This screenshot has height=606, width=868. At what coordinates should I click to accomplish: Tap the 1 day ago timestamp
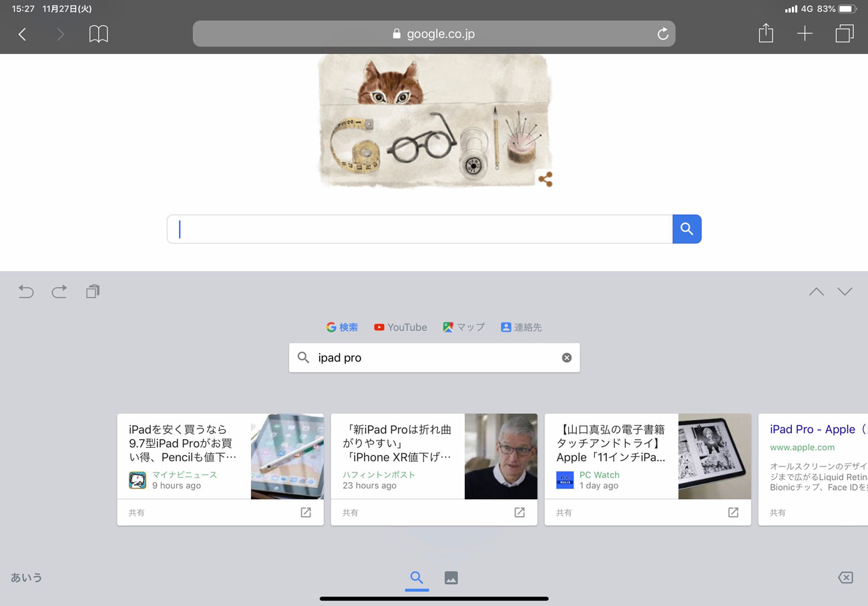599,485
